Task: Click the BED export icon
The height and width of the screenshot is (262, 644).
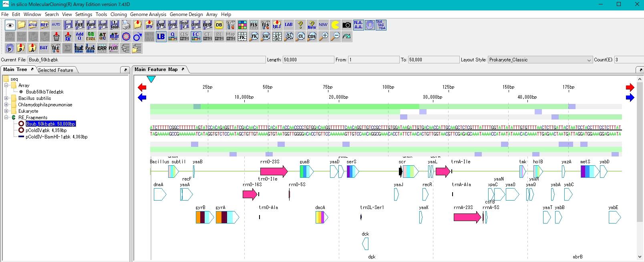Action: tap(207, 25)
